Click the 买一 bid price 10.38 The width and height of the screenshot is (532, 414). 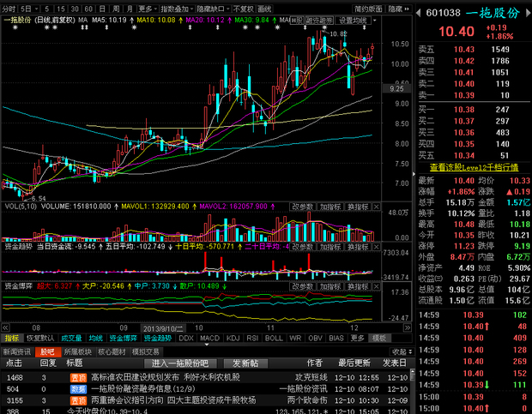pos(464,110)
